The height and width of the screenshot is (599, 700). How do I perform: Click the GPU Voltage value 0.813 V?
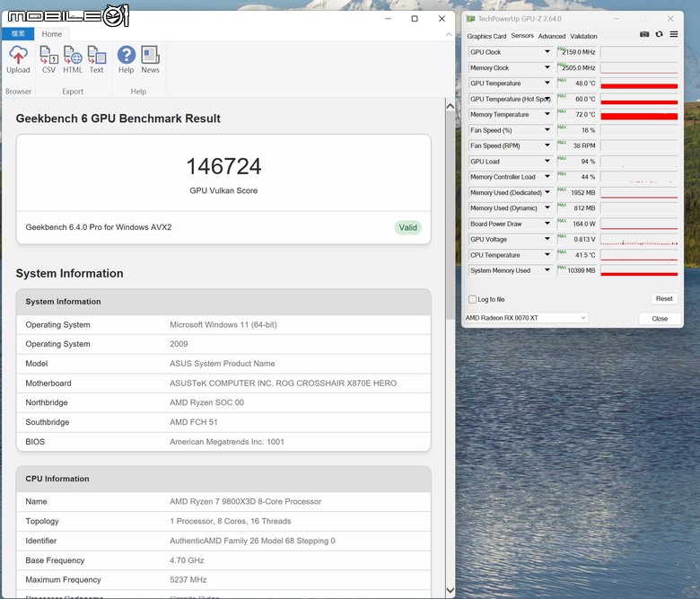584,240
